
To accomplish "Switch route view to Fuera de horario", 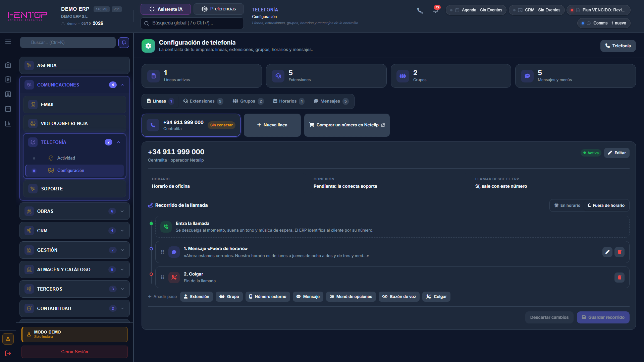I will pyautogui.click(x=606, y=205).
